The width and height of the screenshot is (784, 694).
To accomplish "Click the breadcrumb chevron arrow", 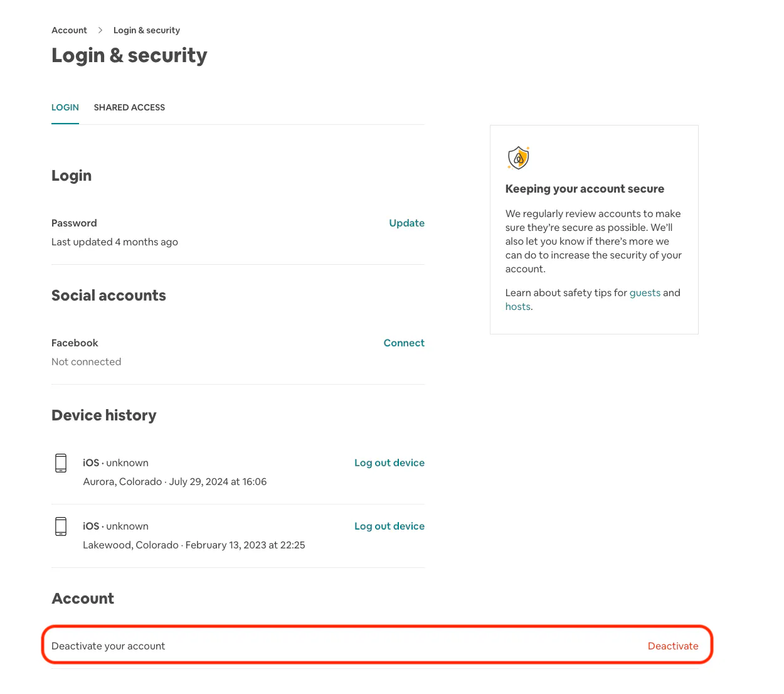I will (x=100, y=29).
